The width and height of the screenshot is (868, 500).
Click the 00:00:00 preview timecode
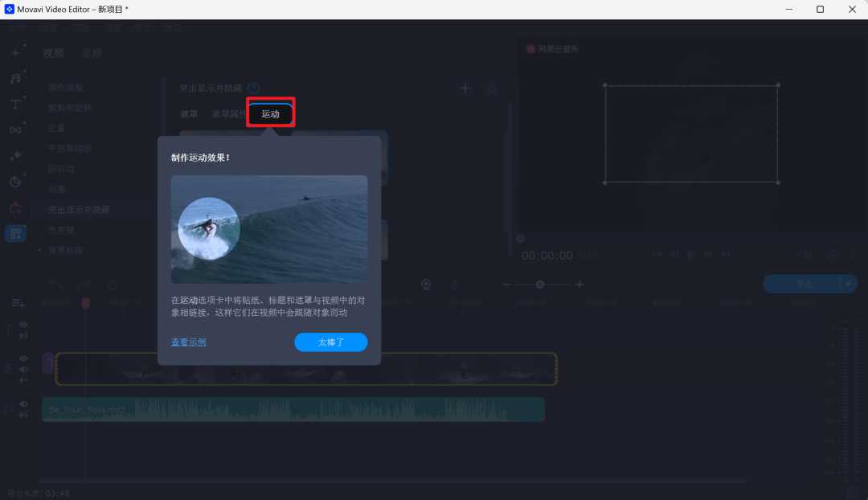click(x=547, y=256)
